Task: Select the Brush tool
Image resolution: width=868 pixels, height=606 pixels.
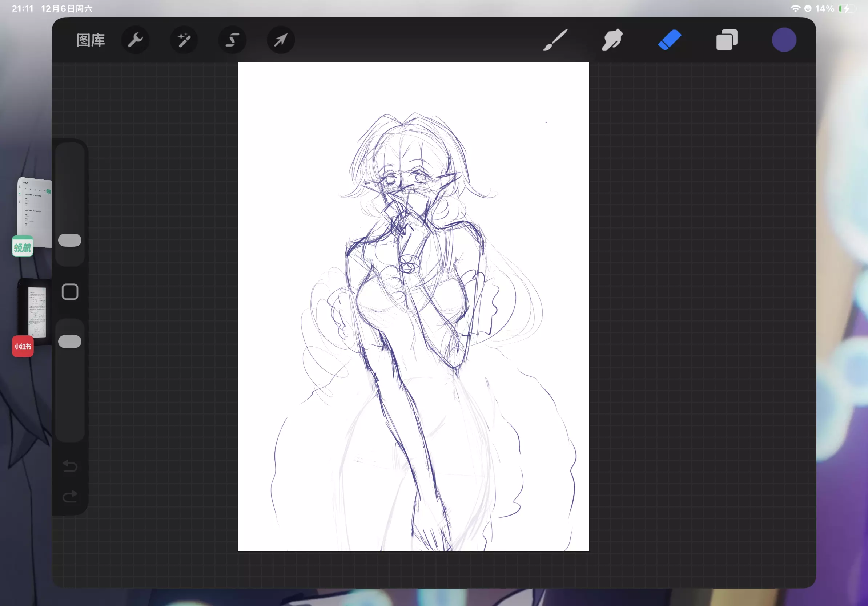Action: pyautogui.click(x=555, y=40)
